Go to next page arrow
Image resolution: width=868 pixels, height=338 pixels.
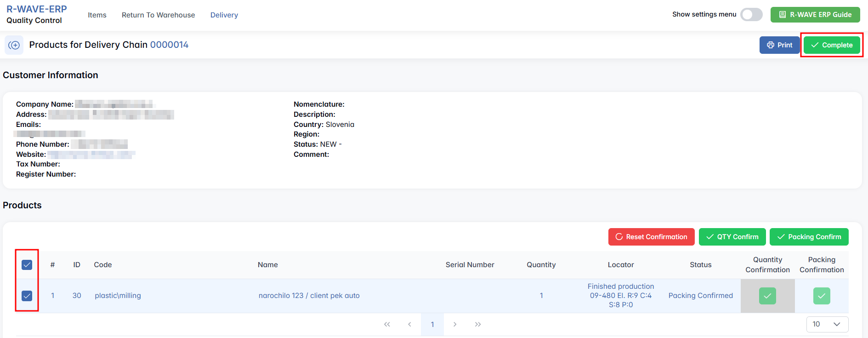click(x=455, y=324)
